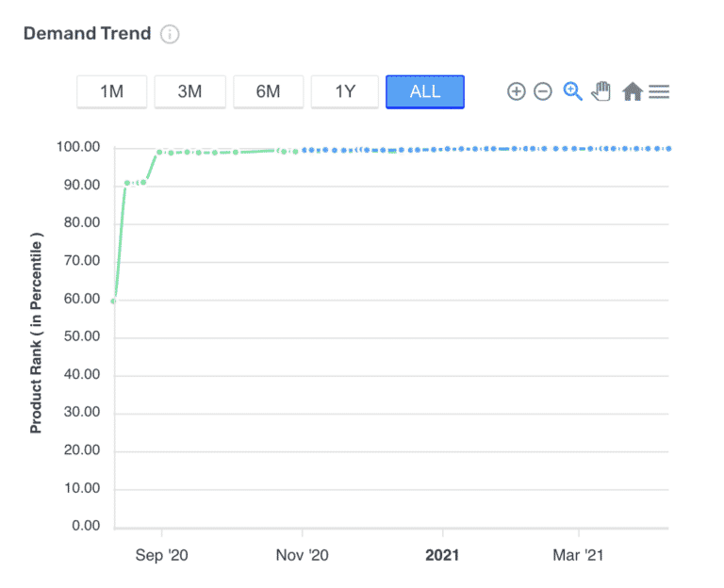Click the info icon beside Demand Trend
Viewport: 724px width, 588px height.
click(170, 34)
